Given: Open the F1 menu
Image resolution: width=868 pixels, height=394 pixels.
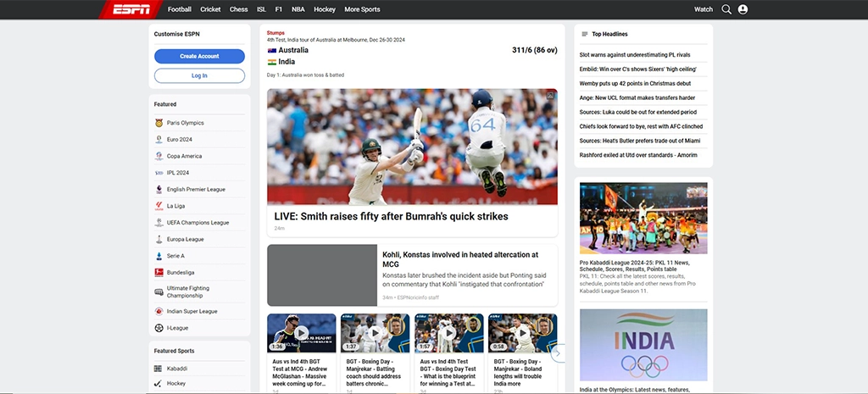Looking at the screenshot, I should click(279, 9).
